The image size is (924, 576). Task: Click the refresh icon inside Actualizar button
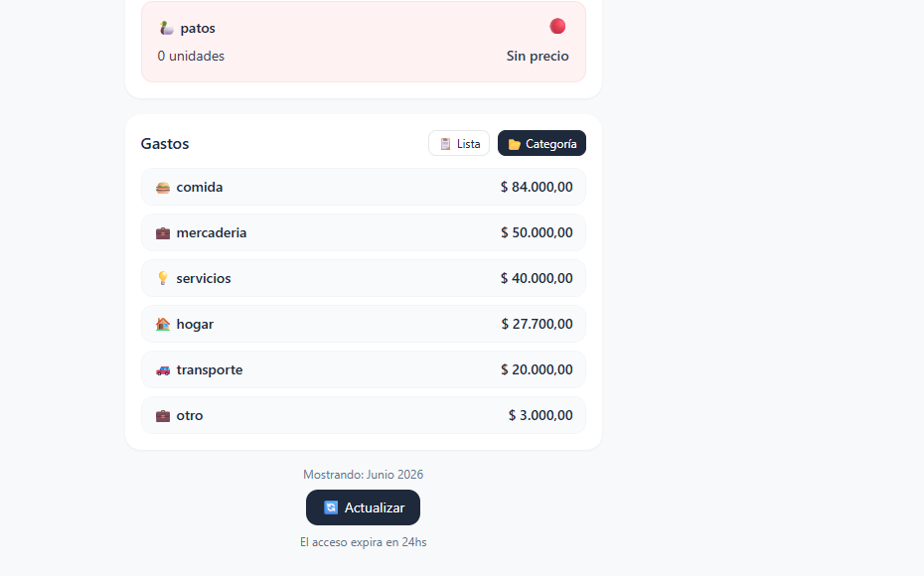[331, 507]
